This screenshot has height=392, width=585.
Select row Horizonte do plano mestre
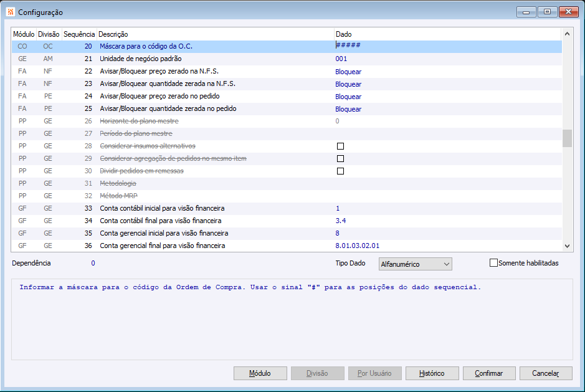point(287,121)
